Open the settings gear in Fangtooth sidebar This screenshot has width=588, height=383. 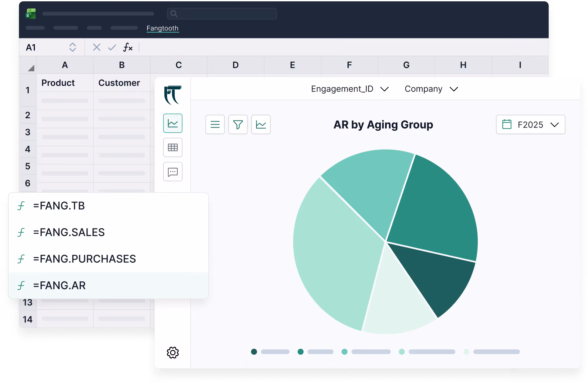(173, 352)
